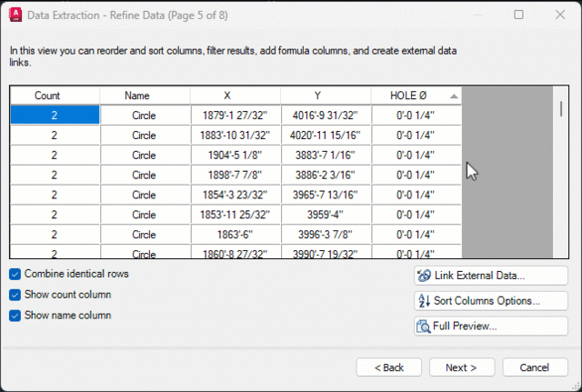The image size is (582, 392).
Task: Click Circle name in 1879'-1 27/32" row
Action: [x=144, y=116]
